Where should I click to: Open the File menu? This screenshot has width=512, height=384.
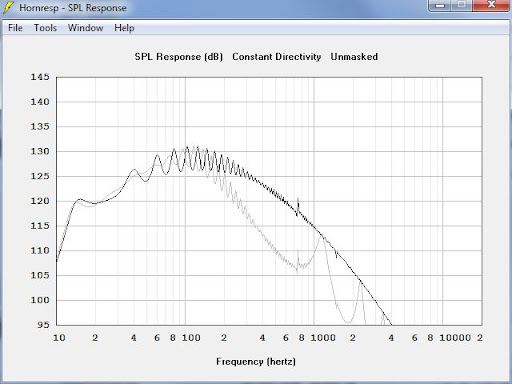coord(15,28)
